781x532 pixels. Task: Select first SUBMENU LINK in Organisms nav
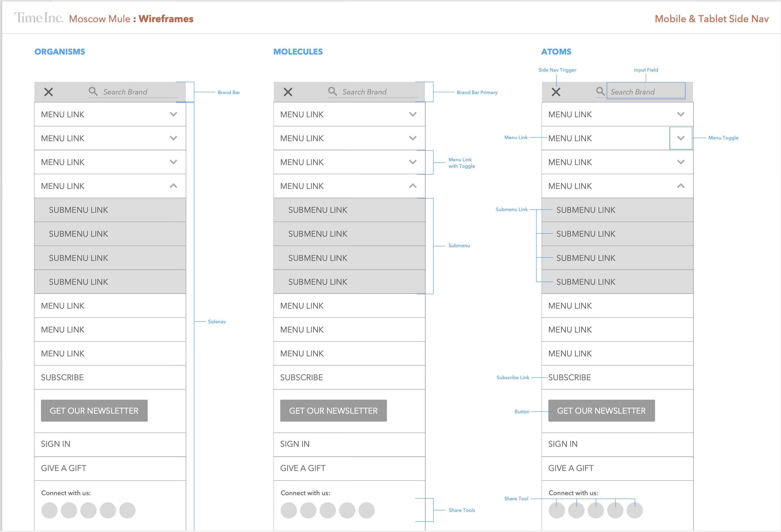(x=78, y=210)
